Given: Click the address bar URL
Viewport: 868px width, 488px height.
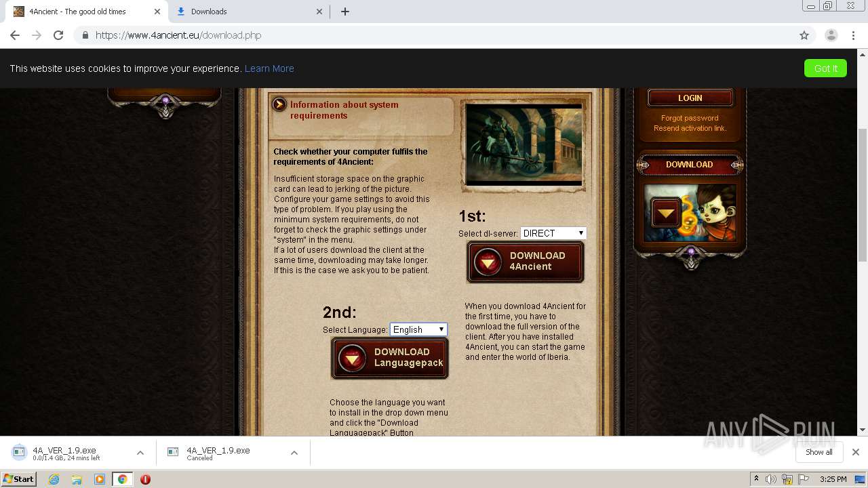Looking at the screenshot, I should tap(178, 35).
